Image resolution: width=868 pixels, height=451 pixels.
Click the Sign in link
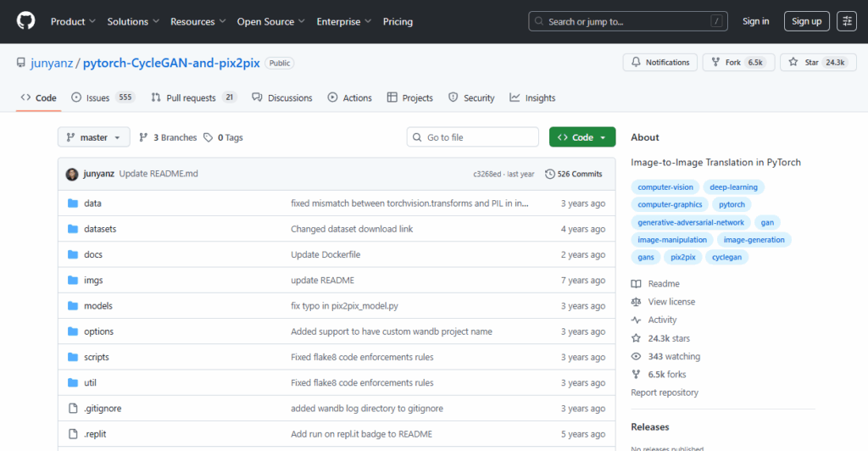coord(755,21)
